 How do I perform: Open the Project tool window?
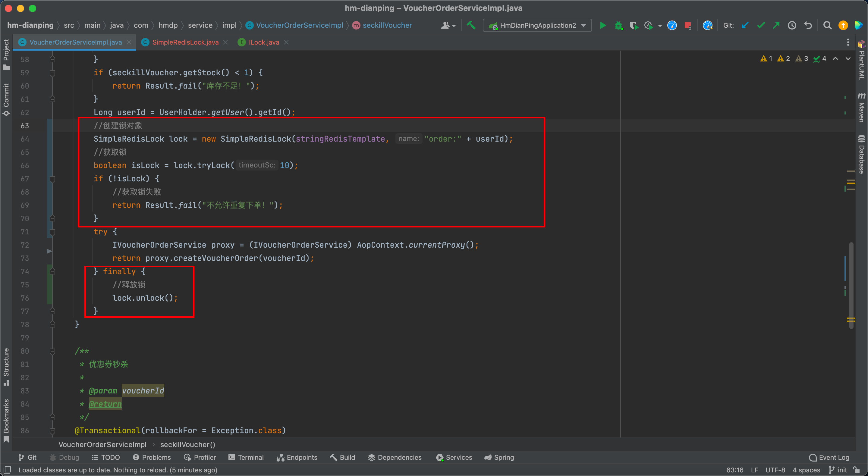tap(6, 54)
